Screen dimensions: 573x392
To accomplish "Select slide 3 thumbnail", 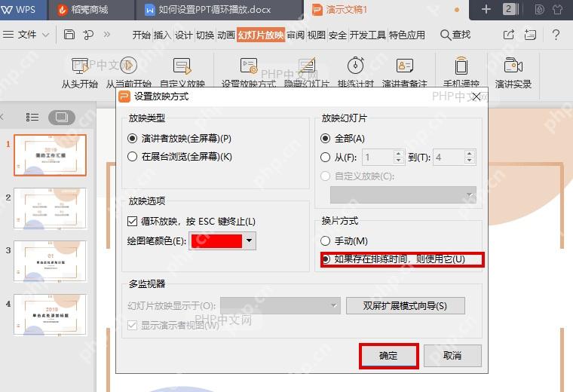I will (50, 262).
